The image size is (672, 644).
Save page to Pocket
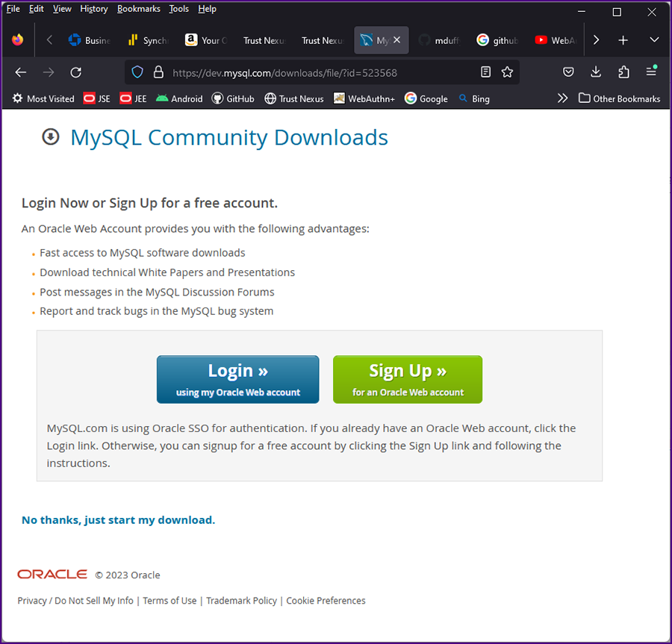click(x=568, y=72)
